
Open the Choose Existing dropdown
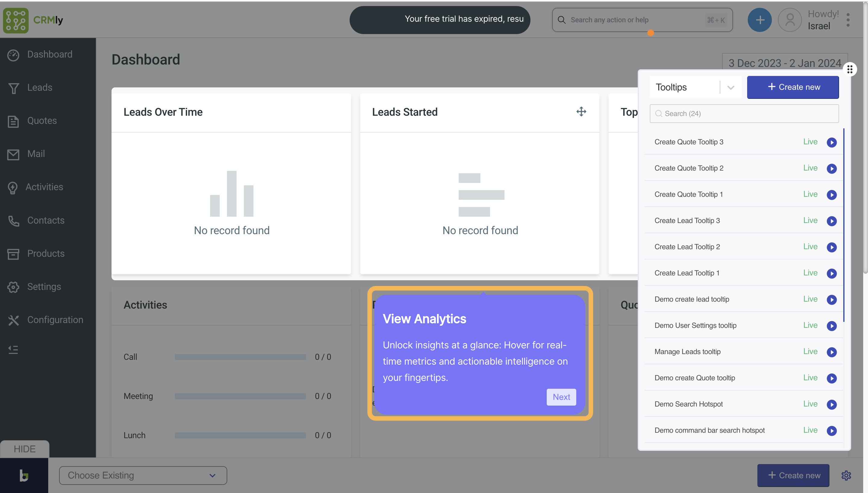(x=143, y=476)
